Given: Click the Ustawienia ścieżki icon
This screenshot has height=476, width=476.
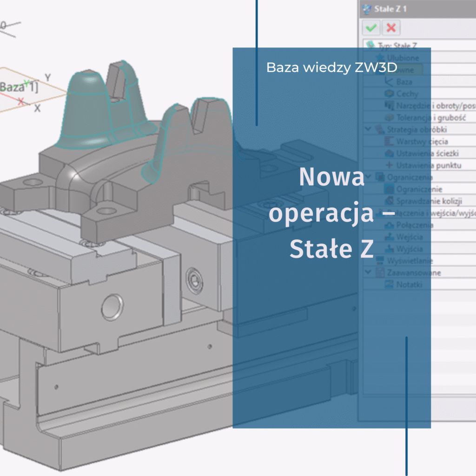Looking at the screenshot, I should click(x=389, y=153).
